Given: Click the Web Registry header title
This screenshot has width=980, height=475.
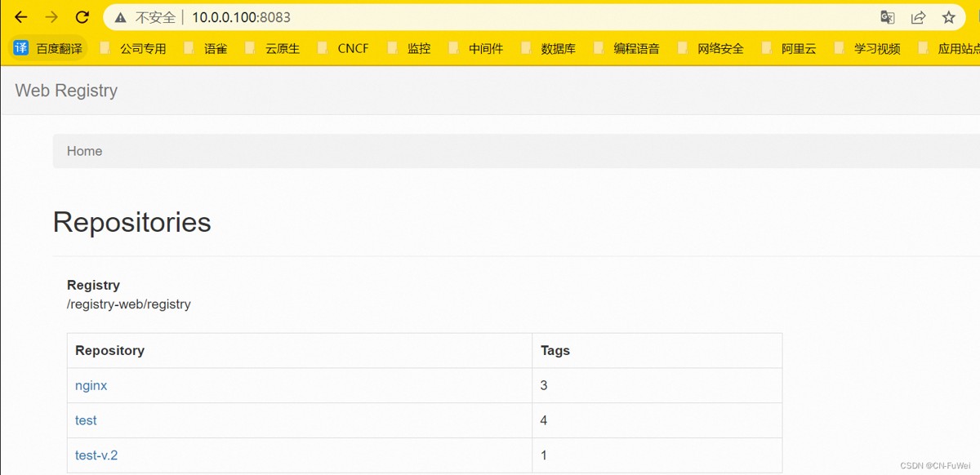Looking at the screenshot, I should pyautogui.click(x=66, y=91).
